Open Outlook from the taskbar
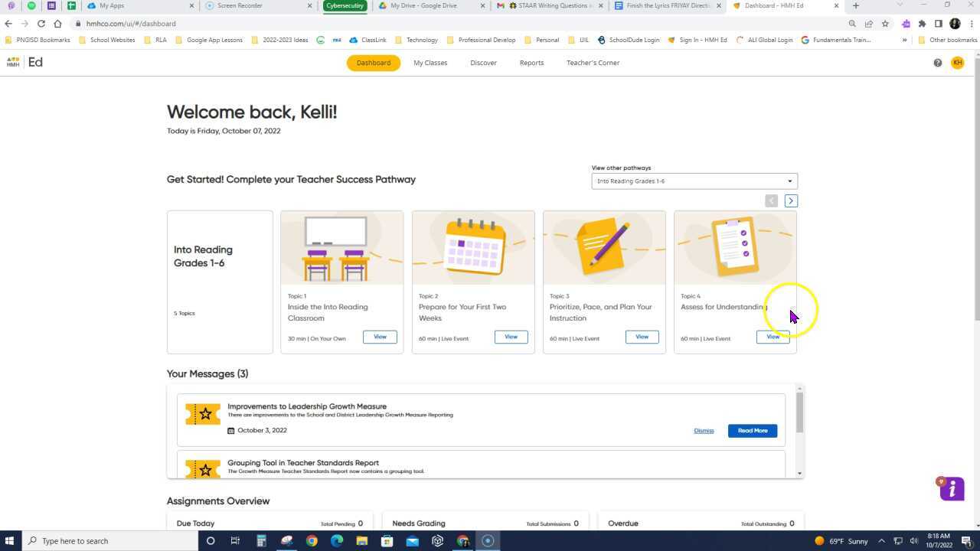This screenshot has height=551, width=980. (x=413, y=541)
